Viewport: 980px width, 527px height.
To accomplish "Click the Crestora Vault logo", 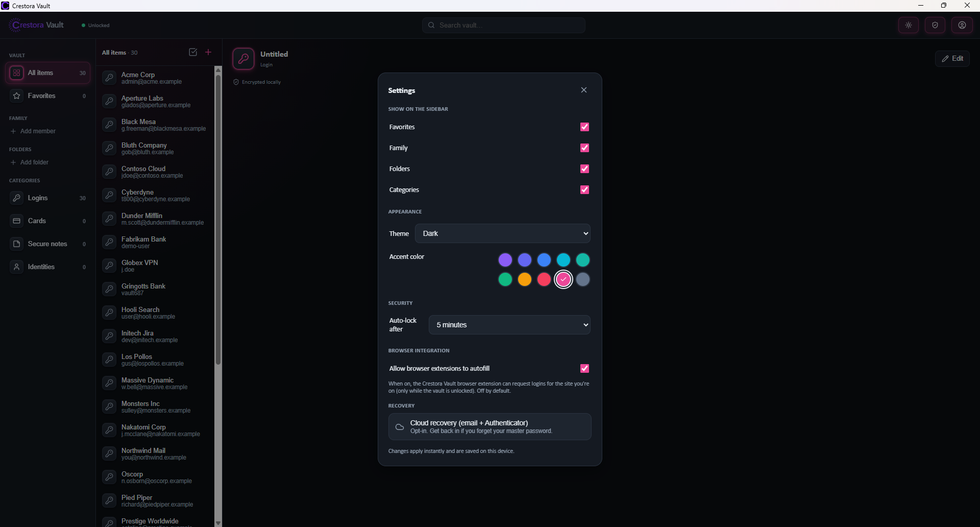I will tap(37, 25).
